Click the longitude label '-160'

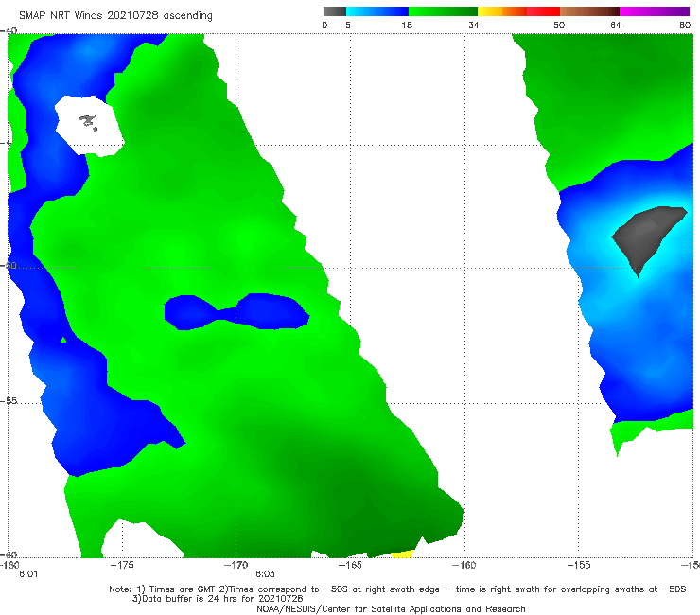click(464, 565)
